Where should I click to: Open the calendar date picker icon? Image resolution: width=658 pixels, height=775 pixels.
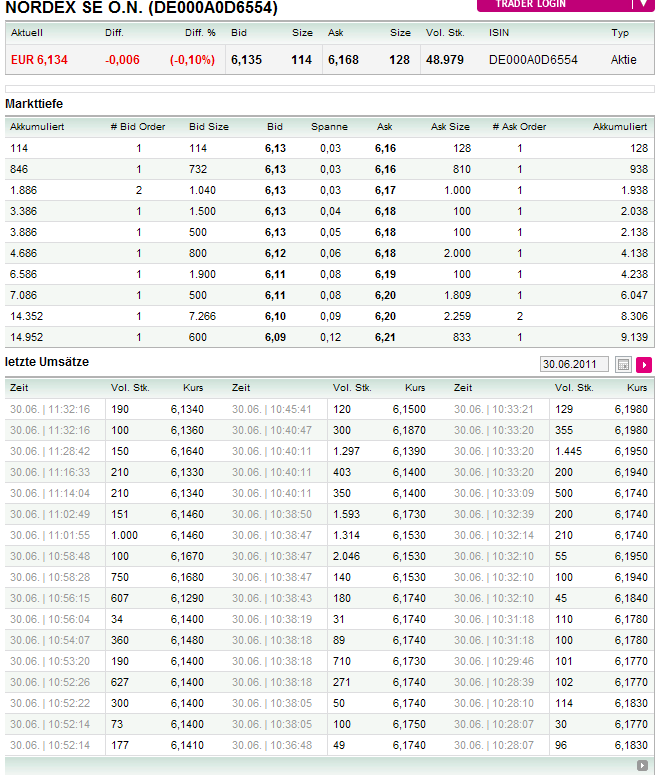coord(623,365)
